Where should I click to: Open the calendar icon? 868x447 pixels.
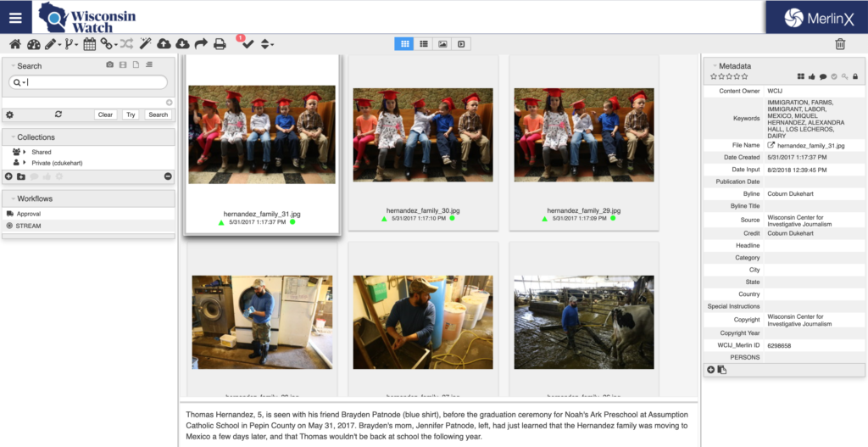pos(90,44)
